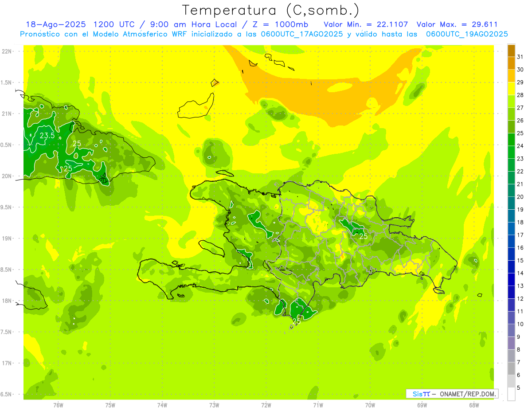Click the "19N" latitude label
This screenshot has width=532, height=411.
click(x=7, y=239)
